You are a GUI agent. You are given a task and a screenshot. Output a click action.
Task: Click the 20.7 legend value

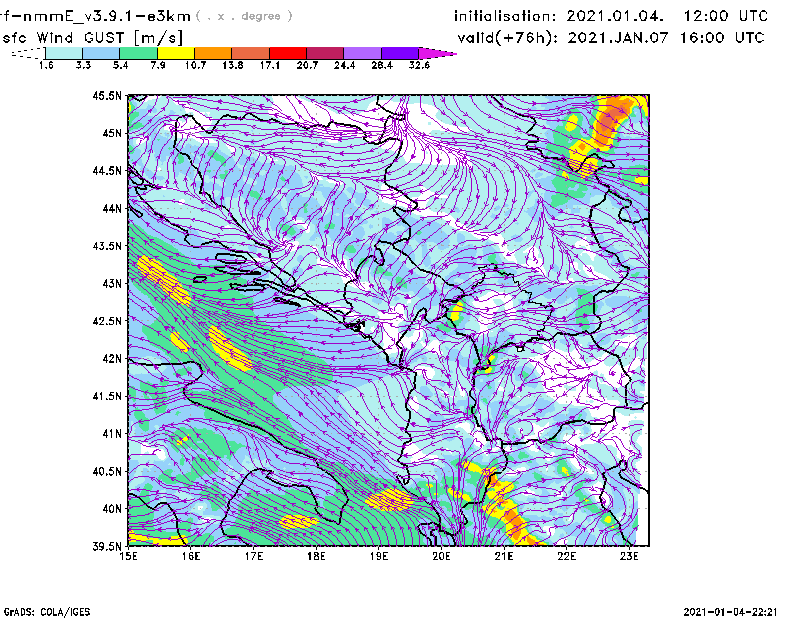pos(307,65)
